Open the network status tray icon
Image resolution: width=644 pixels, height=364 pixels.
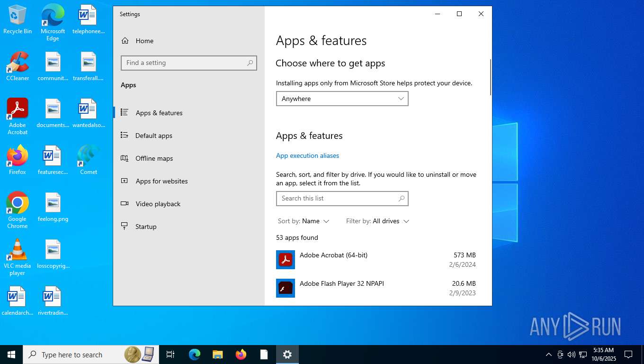coord(583,355)
